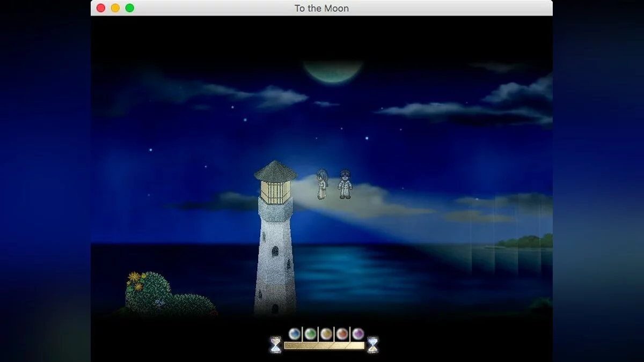Image resolution: width=644 pixels, height=362 pixels.
Task: Select the orange-red memory orb
Action: [342, 334]
